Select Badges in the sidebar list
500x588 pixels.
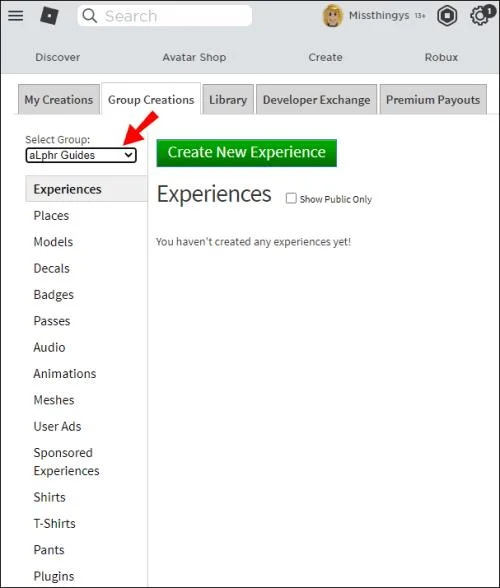[54, 295]
